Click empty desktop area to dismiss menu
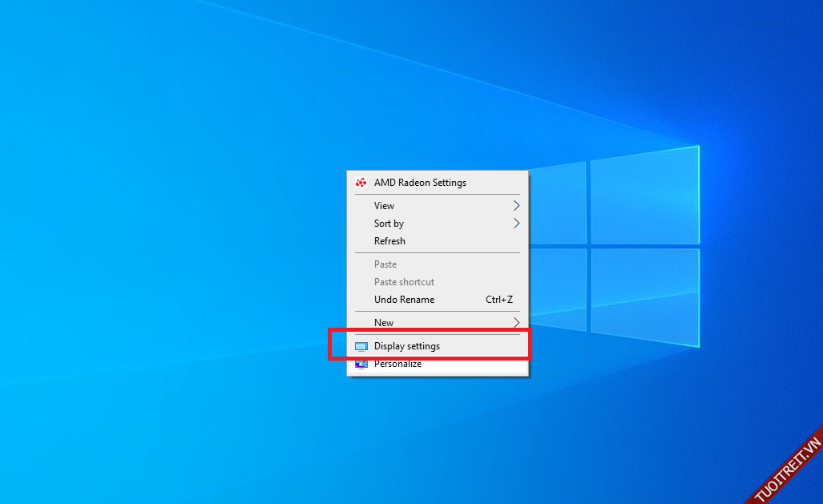The height and width of the screenshot is (504, 823). [160, 240]
